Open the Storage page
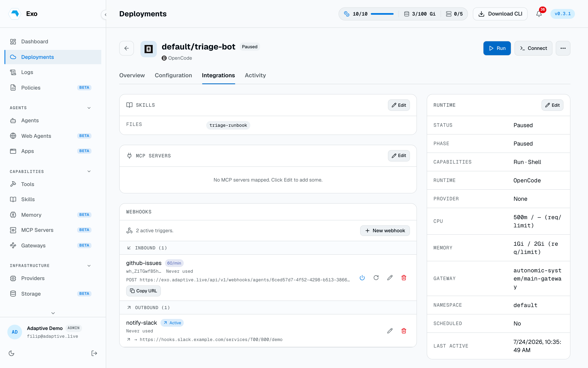588x368 pixels. point(53,294)
